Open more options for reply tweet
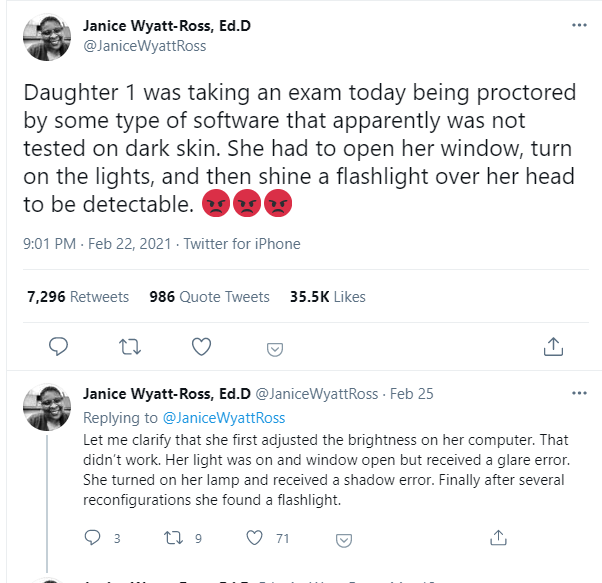This screenshot has height=583, width=602. [x=578, y=393]
